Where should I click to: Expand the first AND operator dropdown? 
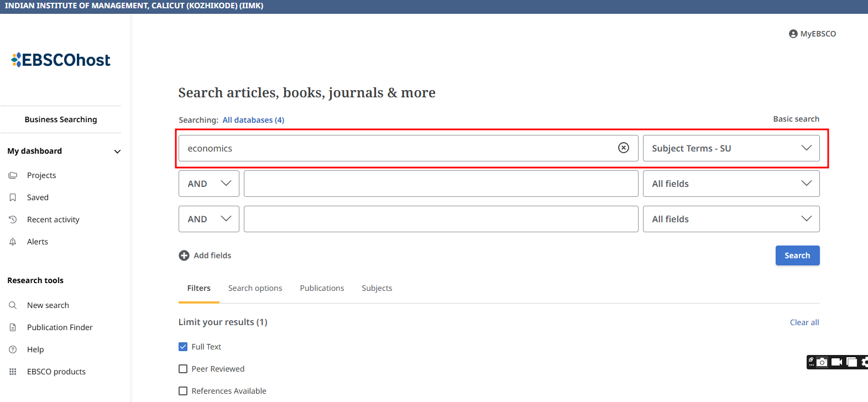pyautogui.click(x=208, y=184)
